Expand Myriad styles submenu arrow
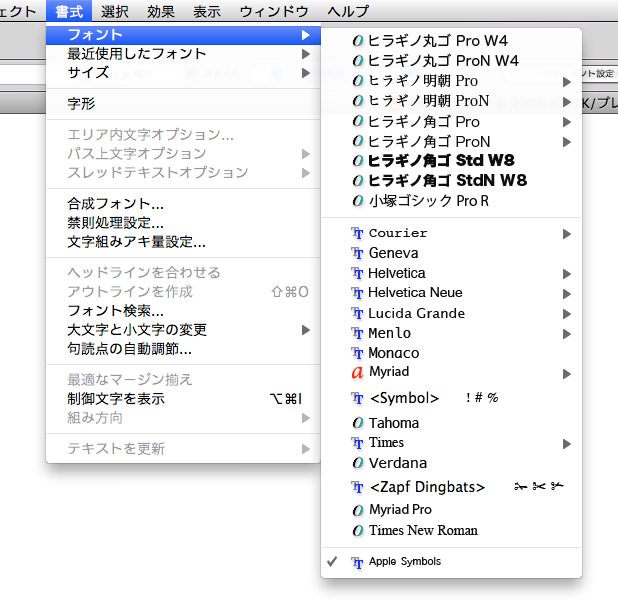 [567, 374]
